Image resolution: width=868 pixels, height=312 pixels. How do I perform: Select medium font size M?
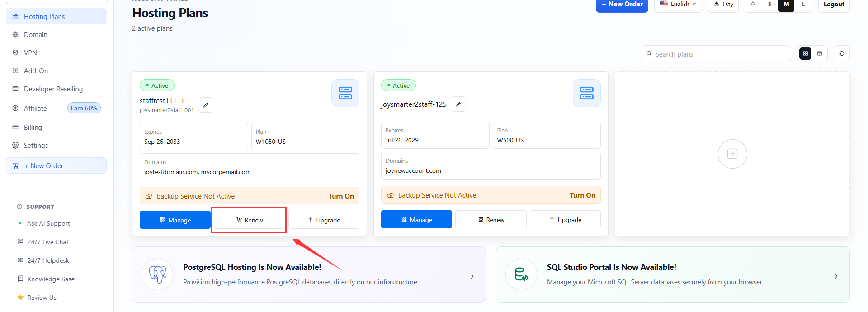pyautogui.click(x=786, y=4)
